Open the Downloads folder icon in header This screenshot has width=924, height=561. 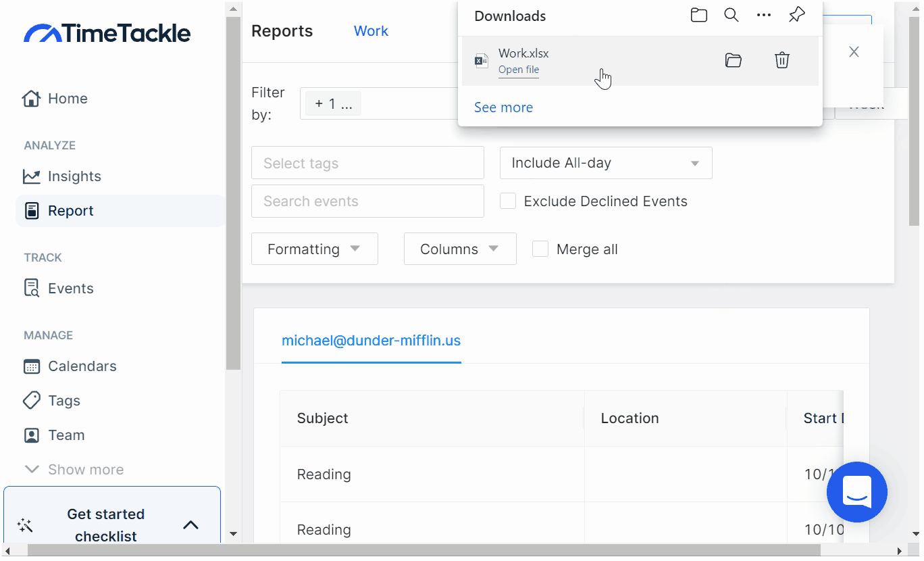[699, 15]
